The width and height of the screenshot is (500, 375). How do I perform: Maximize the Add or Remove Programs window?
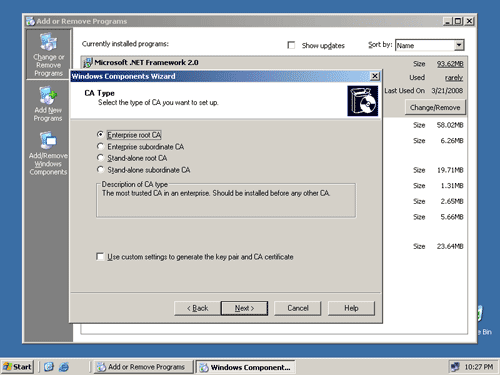tap(458, 21)
